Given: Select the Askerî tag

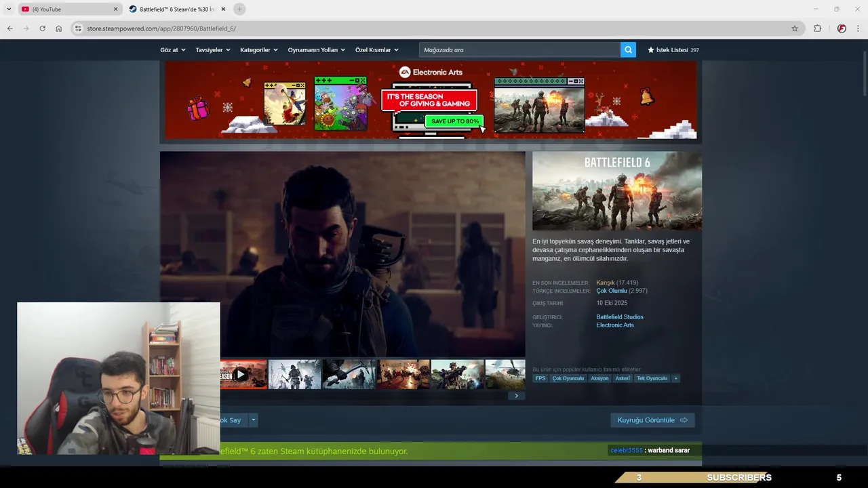Looking at the screenshot, I should coord(623,378).
